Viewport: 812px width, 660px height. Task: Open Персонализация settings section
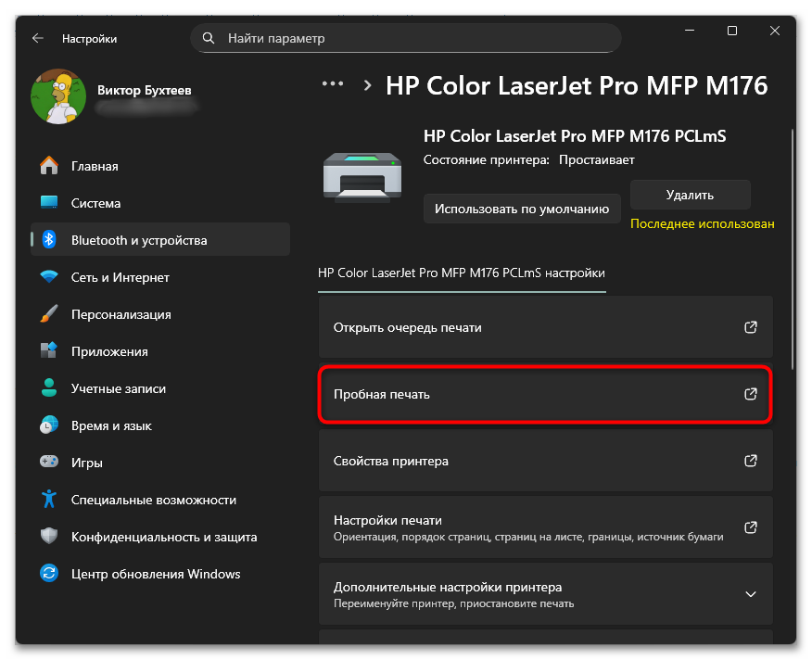(x=160, y=314)
